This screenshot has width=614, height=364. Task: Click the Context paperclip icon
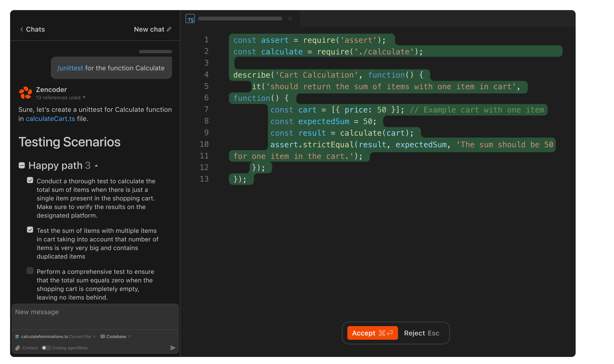[18, 348]
